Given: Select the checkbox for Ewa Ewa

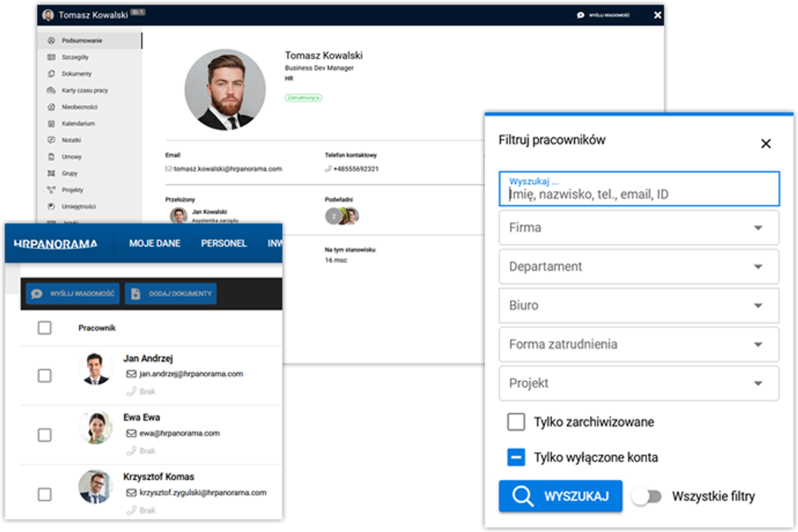Looking at the screenshot, I should pyautogui.click(x=44, y=435).
